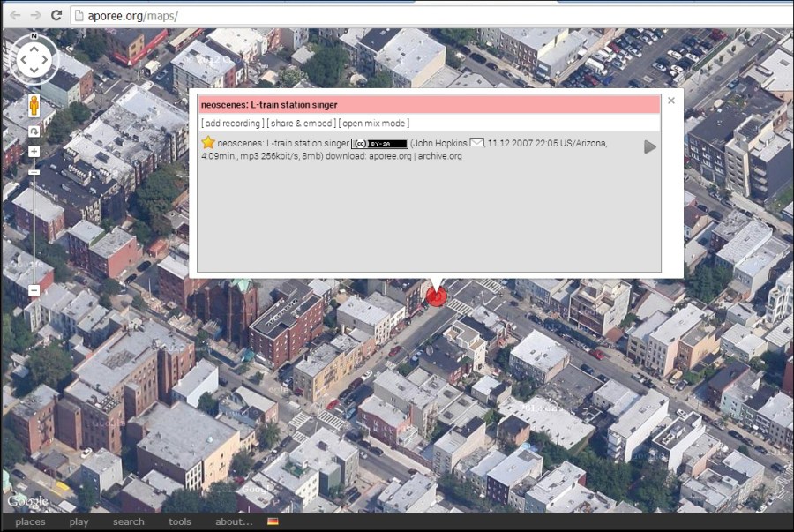
Task: Click the zoom slider handle
Action: click(34, 171)
